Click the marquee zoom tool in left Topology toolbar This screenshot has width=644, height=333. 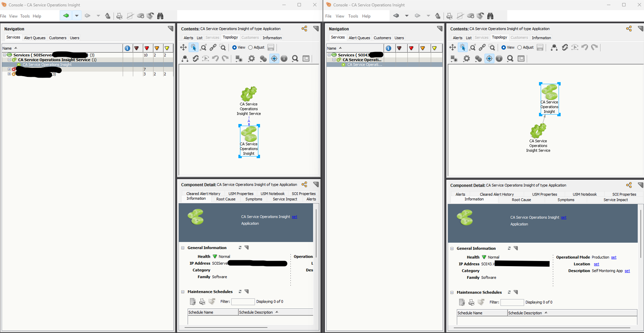point(223,48)
